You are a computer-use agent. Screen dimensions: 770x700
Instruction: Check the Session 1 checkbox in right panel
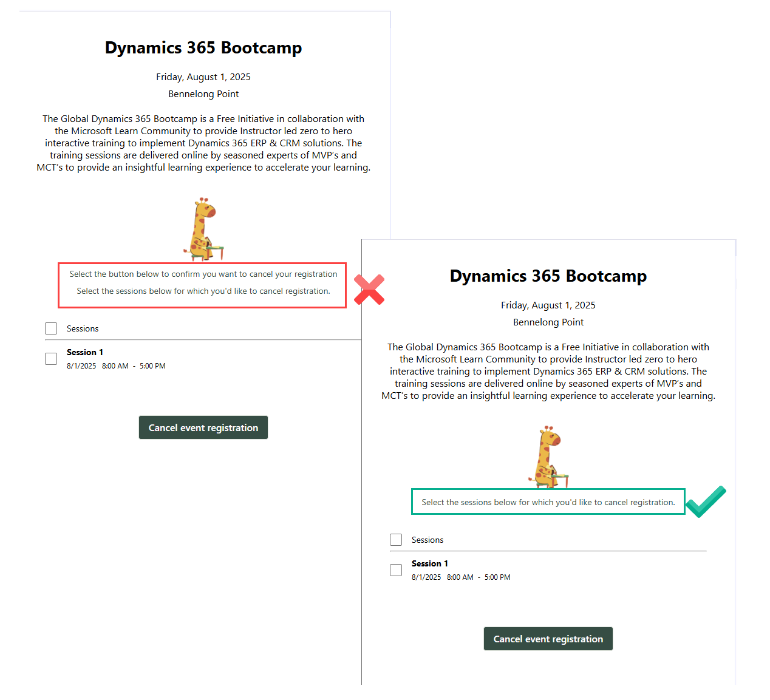tap(396, 570)
